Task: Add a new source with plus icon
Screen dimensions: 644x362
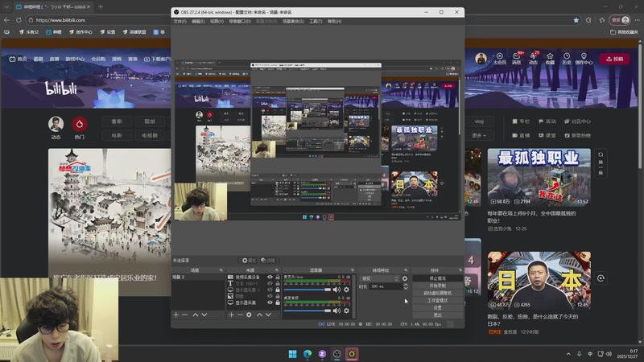Action: (232, 315)
